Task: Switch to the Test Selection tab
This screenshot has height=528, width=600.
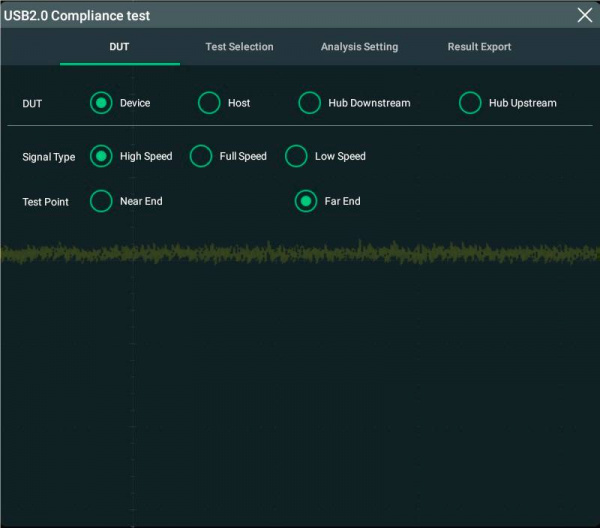Action: (239, 47)
